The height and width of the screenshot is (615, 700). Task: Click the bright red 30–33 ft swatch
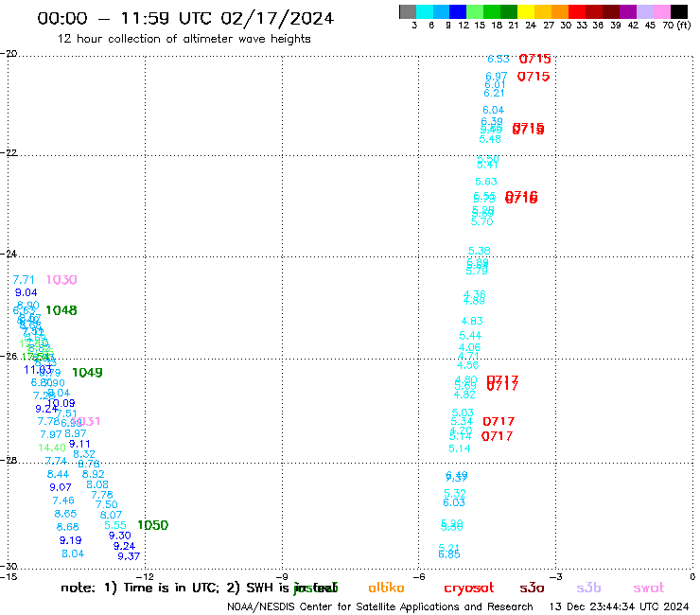point(577,11)
